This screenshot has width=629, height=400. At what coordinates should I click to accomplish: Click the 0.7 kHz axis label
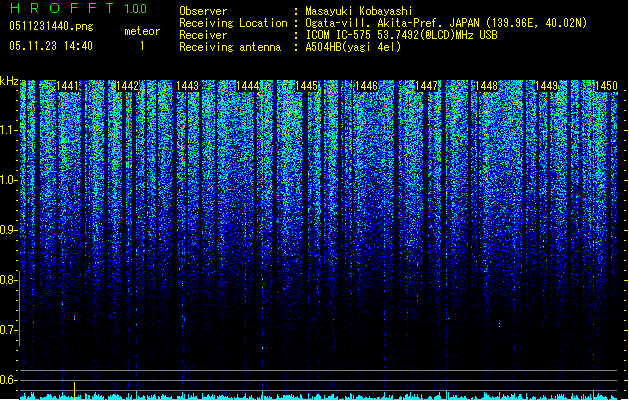(8, 330)
